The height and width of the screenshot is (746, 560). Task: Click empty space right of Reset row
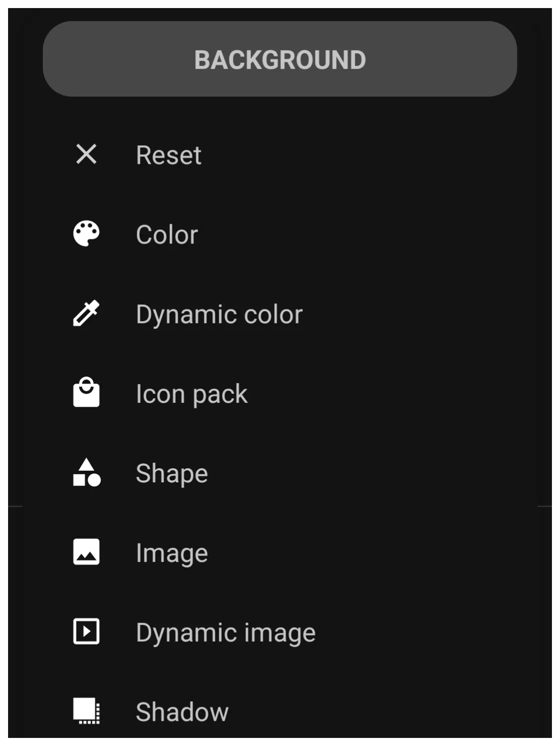378,155
